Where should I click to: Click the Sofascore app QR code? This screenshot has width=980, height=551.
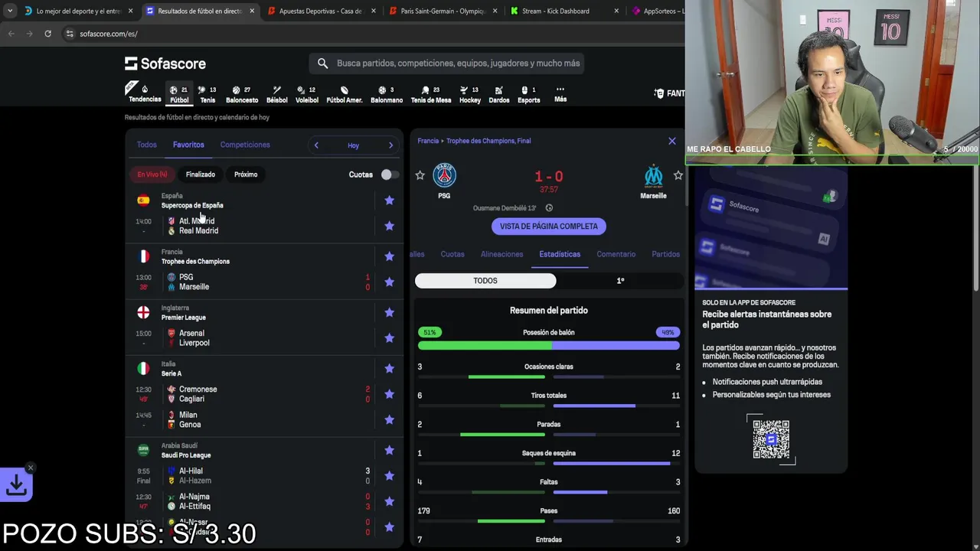771,439
